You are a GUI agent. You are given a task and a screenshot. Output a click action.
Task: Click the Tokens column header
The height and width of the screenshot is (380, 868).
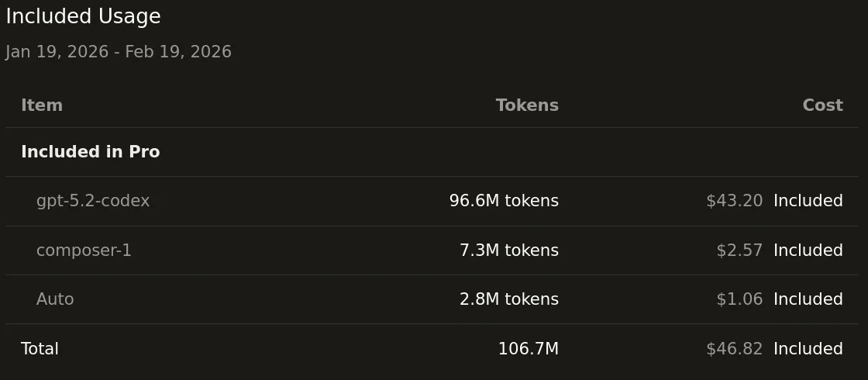coord(527,105)
